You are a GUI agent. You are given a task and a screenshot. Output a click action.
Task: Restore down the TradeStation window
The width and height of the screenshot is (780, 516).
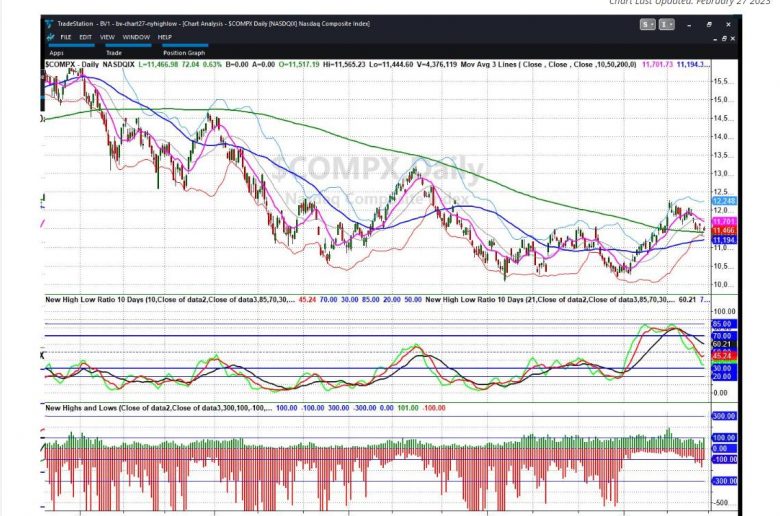pyautogui.click(x=709, y=24)
